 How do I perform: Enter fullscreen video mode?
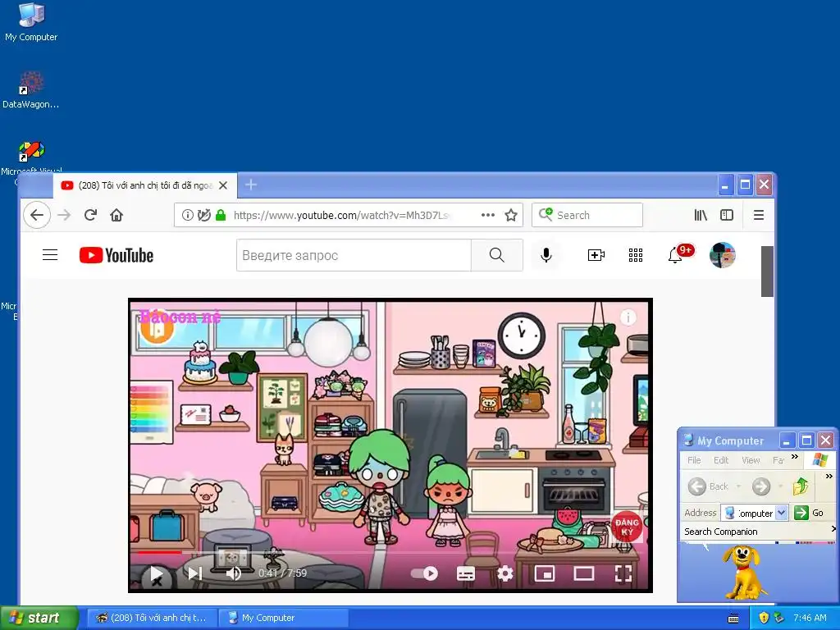click(623, 573)
